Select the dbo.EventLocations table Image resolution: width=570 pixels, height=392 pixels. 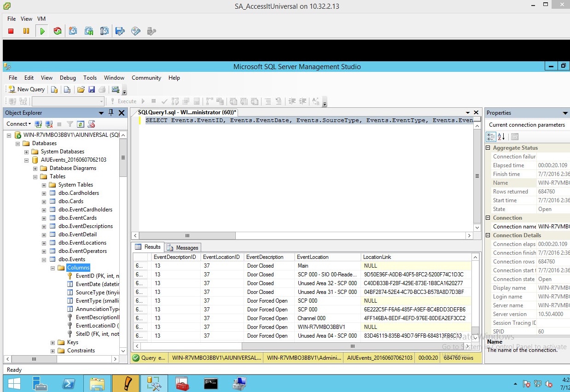pyautogui.click(x=82, y=243)
